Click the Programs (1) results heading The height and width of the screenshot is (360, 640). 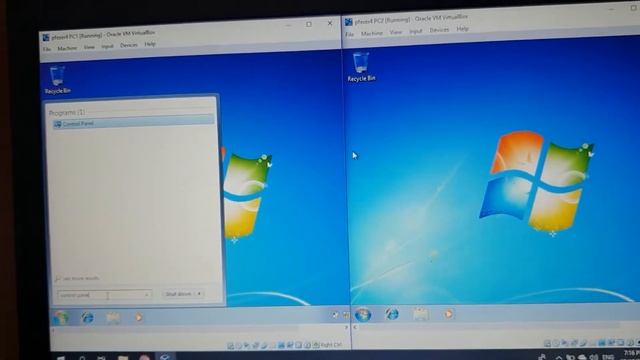coord(67,112)
